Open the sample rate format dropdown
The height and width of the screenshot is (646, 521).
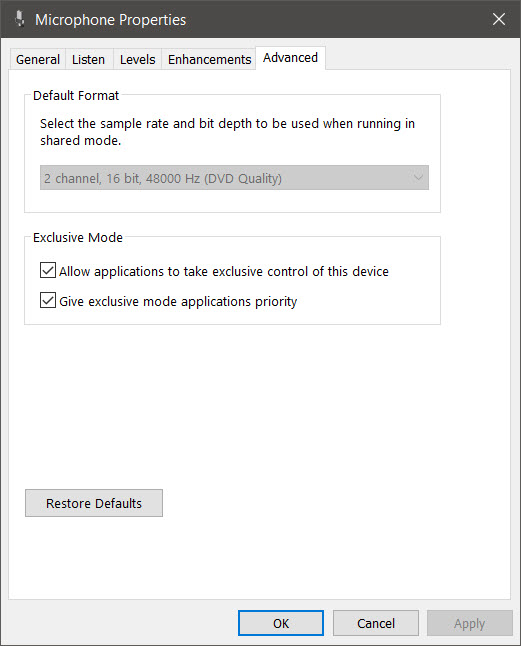click(x=234, y=178)
